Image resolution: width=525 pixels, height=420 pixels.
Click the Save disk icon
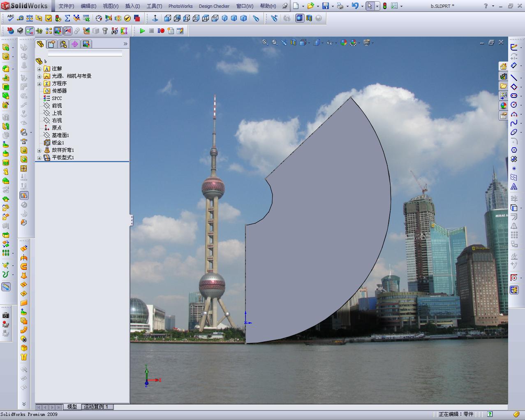(x=326, y=6)
